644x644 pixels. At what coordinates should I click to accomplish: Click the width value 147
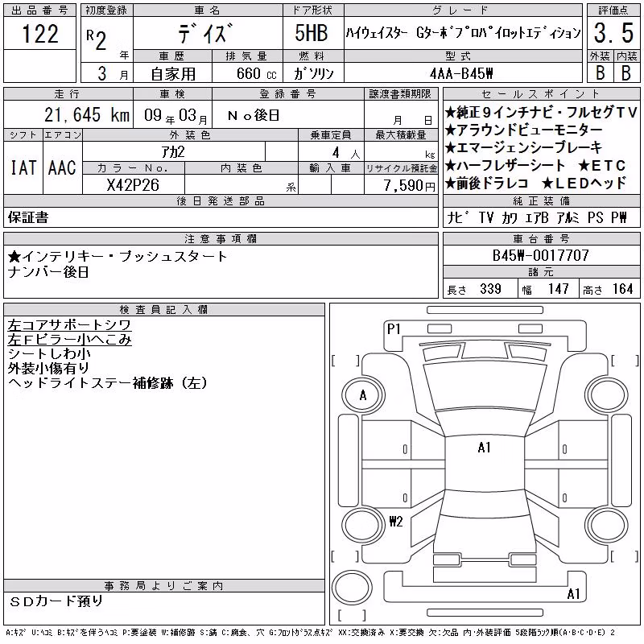point(558,289)
